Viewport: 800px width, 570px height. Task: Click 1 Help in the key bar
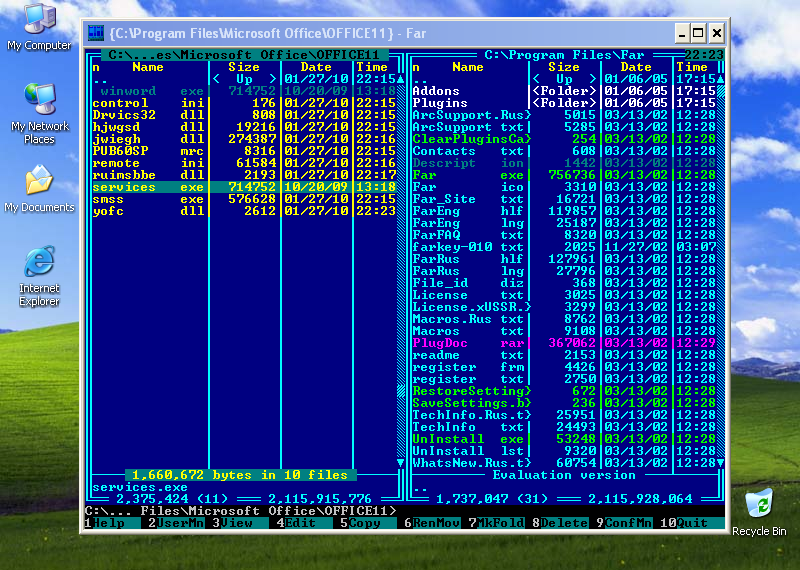112,523
